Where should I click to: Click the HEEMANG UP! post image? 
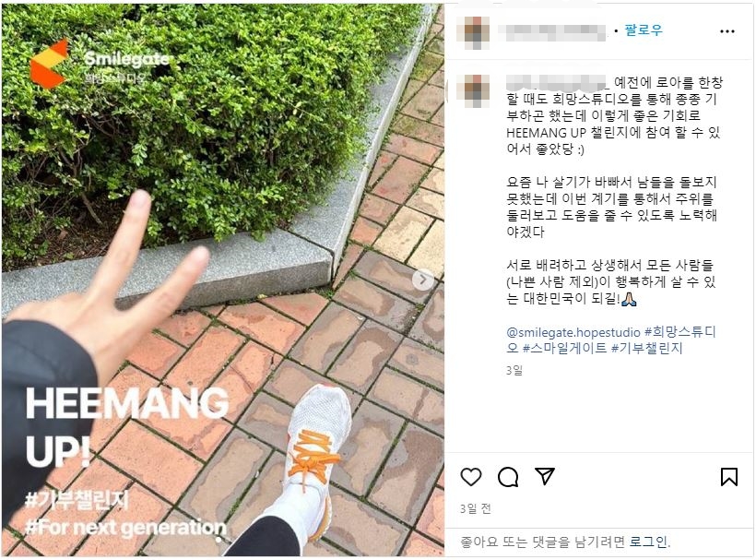pyautogui.click(x=223, y=280)
